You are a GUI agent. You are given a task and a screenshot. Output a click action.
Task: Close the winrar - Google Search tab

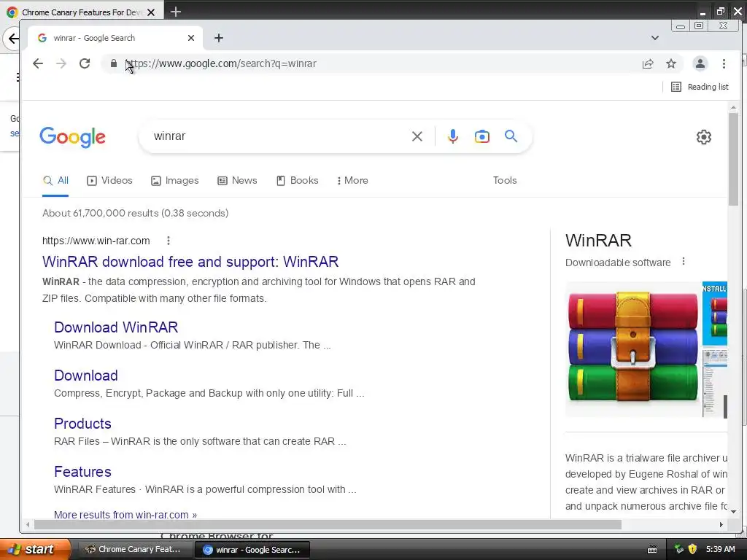(x=191, y=38)
